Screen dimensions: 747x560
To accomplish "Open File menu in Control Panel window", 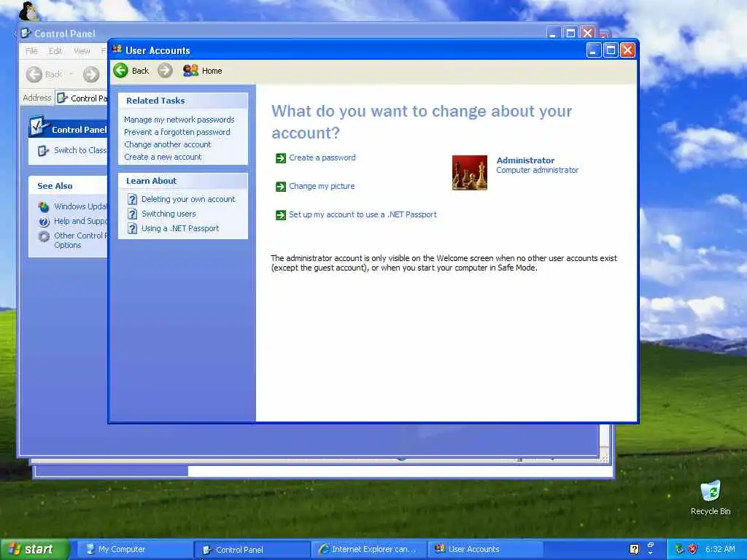I will 31,51.
